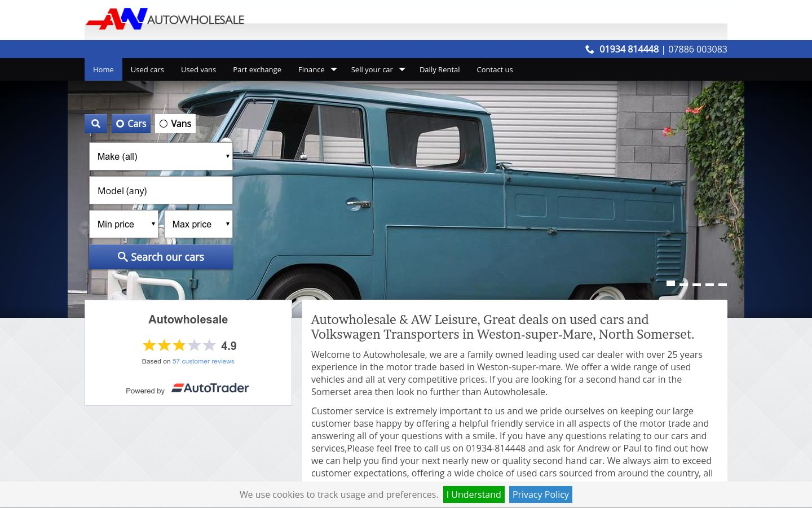Select the Vans radio option
The width and height of the screenshot is (812, 508).
coord(175,124)
